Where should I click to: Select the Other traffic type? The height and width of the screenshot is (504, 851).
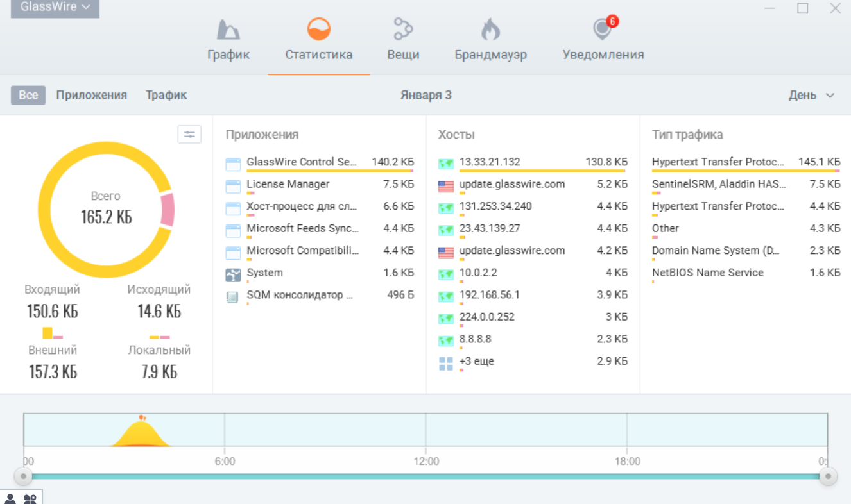[746, 230]
